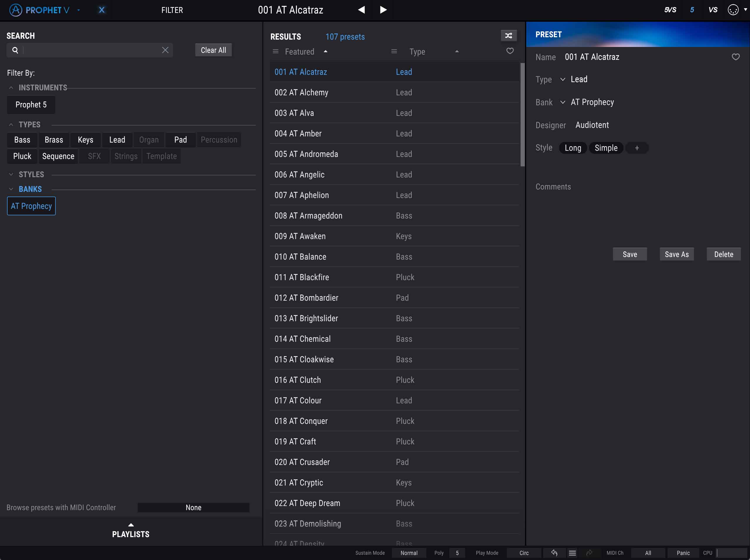
Task: Switch to the 5VS hybrid view
Action: point(670,10)
